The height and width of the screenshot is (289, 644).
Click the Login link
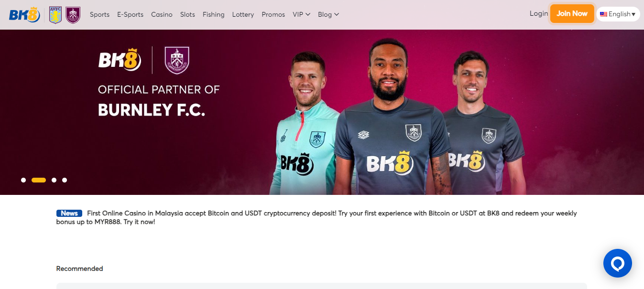pos(538,13)
